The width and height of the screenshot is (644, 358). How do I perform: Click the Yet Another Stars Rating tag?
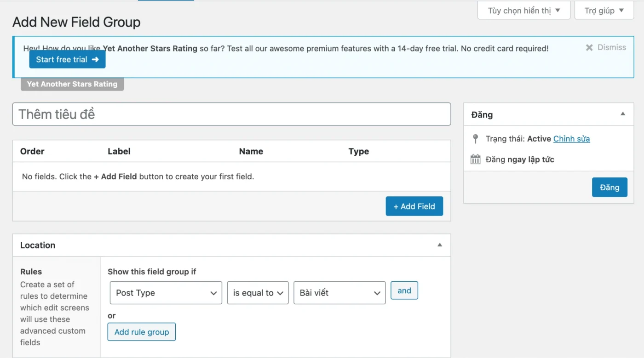[72, 84]
